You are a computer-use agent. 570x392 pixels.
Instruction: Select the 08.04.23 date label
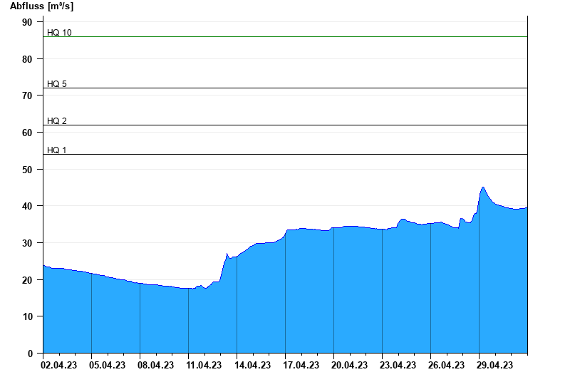[155, 365]
